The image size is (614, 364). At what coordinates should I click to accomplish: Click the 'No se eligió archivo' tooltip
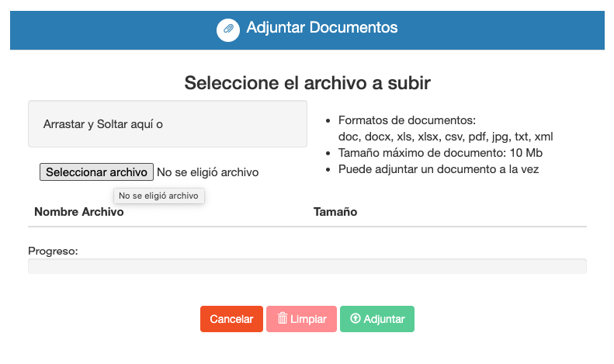(158, 196)
